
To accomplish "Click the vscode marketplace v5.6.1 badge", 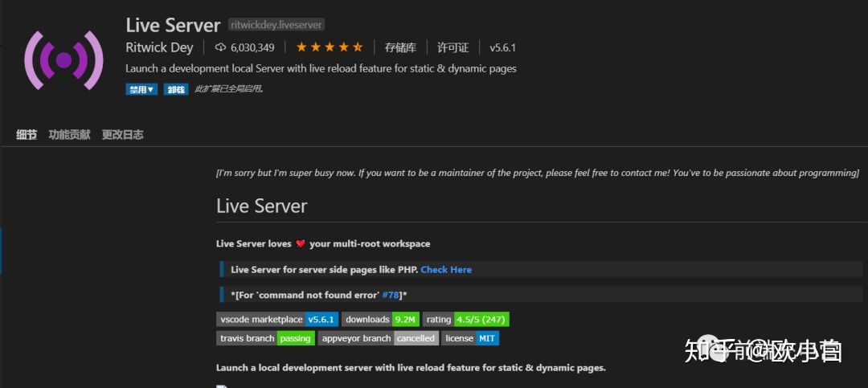I will tap(276, 320).
